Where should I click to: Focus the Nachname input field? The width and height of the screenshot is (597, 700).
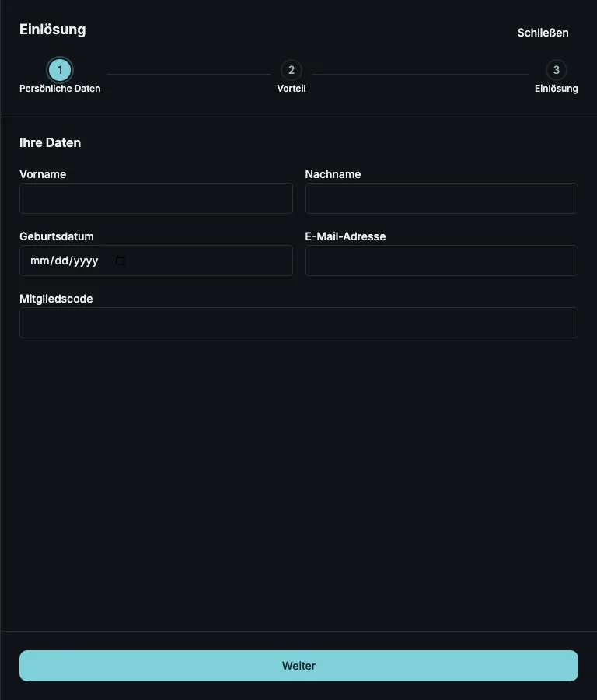(442, 198)
